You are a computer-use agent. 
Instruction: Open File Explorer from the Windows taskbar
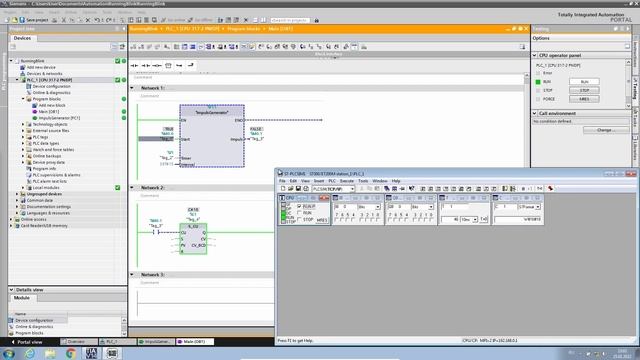coord(50,353)
